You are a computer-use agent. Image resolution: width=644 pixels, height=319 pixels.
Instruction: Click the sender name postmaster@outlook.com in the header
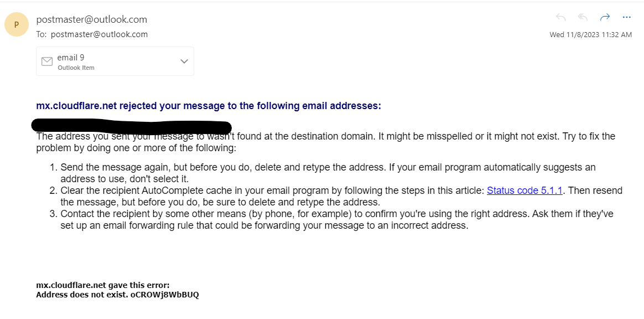[x=91, y=19]
